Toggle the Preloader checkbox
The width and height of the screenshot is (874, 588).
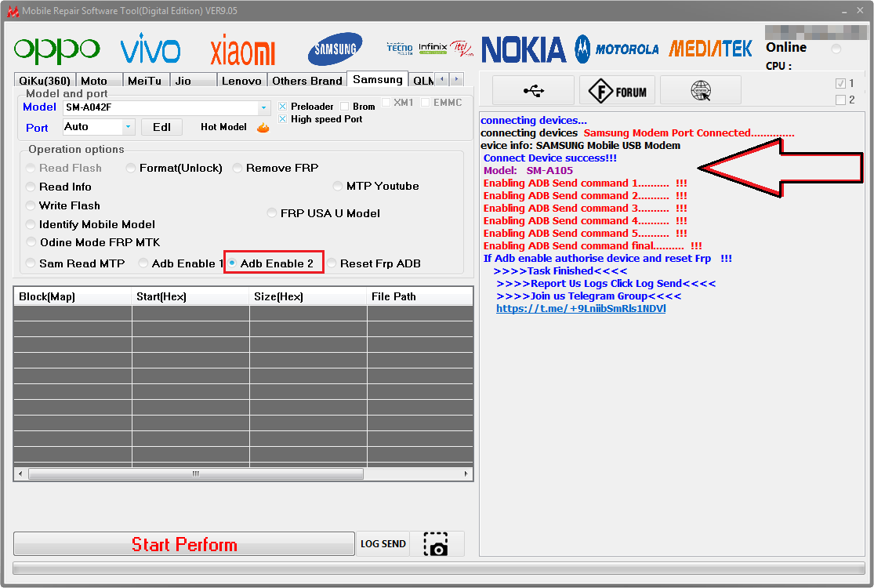(x=283, y=107)
